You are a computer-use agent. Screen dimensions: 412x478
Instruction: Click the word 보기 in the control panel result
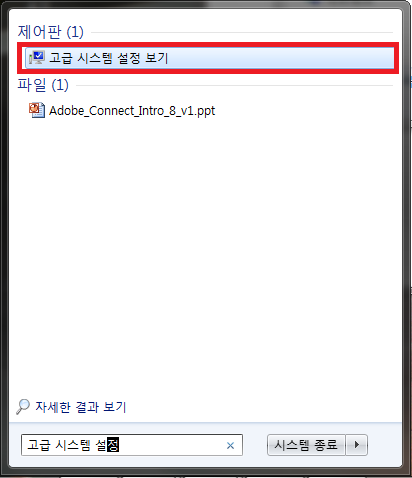click(x=157, y=58)
